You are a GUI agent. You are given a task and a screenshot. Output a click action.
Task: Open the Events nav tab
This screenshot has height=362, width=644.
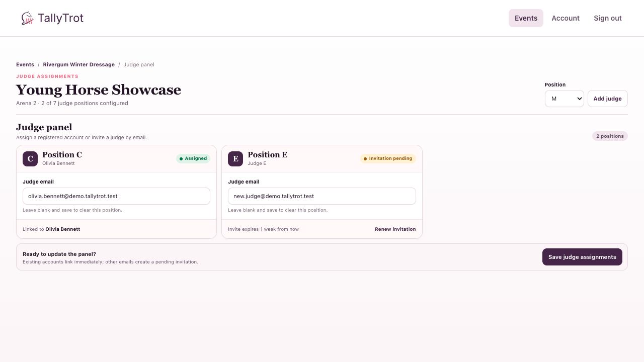[526, 18]
